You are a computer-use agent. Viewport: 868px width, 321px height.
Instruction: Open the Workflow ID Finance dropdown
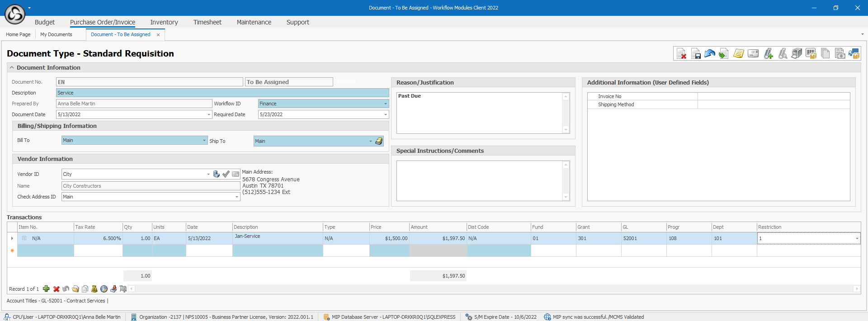tap(385, 104)
